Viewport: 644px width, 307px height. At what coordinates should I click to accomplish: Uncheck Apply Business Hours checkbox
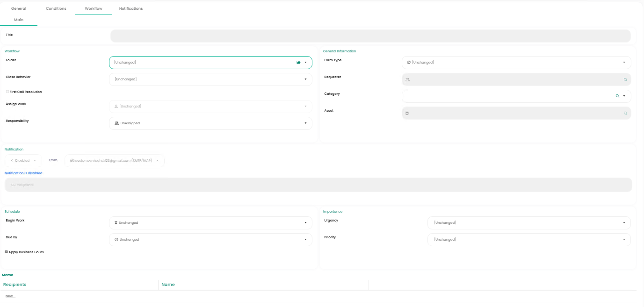tap(7, 252)
